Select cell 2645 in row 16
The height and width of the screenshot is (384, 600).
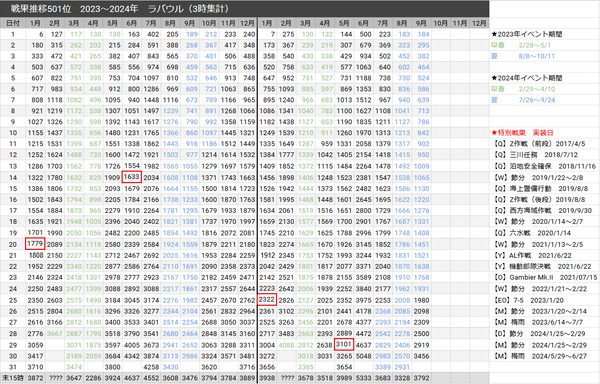[x=363, y=200]
